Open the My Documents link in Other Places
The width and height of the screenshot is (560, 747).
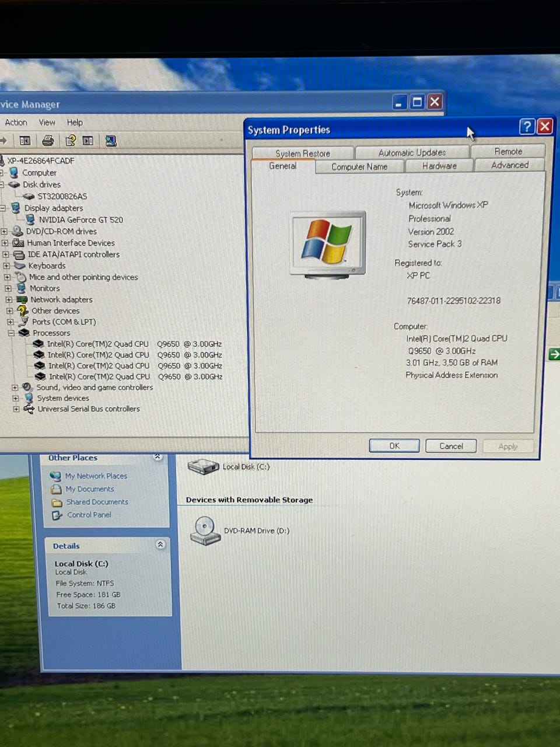[90, 489]
